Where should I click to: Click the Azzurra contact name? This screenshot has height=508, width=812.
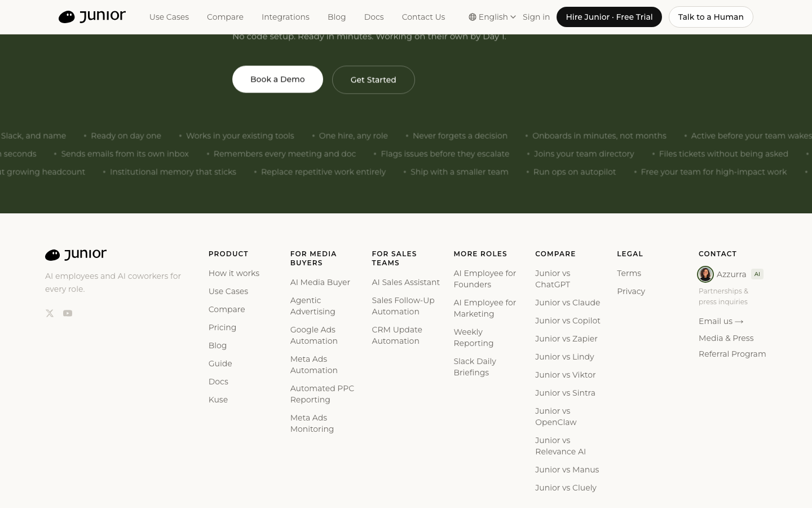pyautogui.click(x=731, y=274)
